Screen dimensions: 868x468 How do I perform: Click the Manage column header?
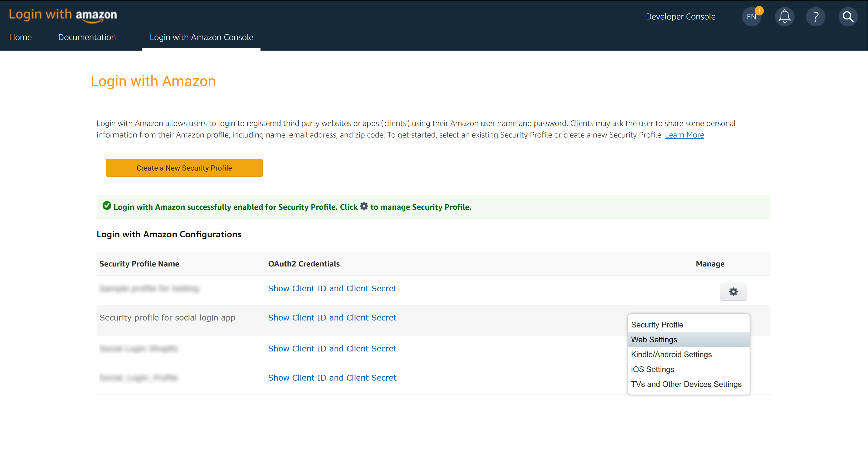[710, 263]
